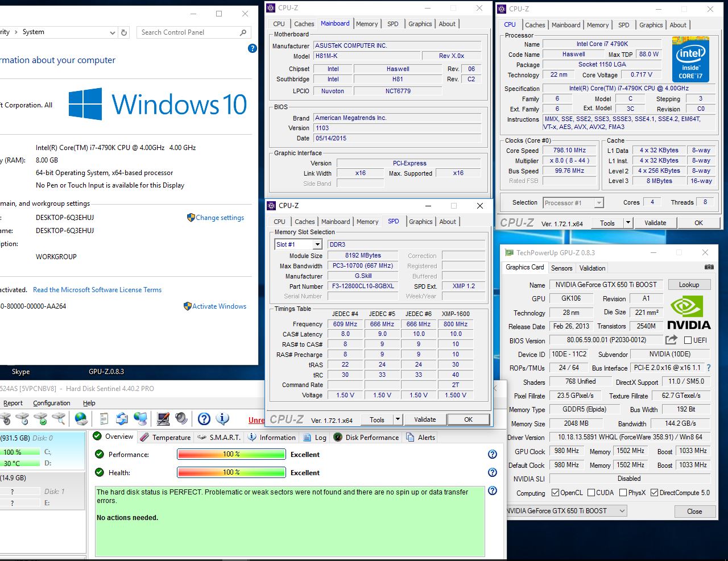Screen dimensions: 728x561
Task: Click the Performance 100% gradient bar
Action: click(x=231, y=454)
